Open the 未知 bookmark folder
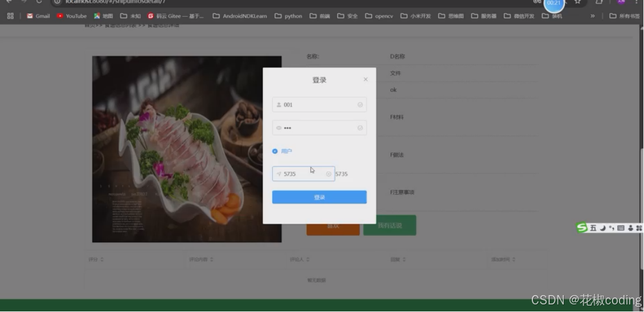This screenshot has width=644, height=312. [x=131, y=16]
